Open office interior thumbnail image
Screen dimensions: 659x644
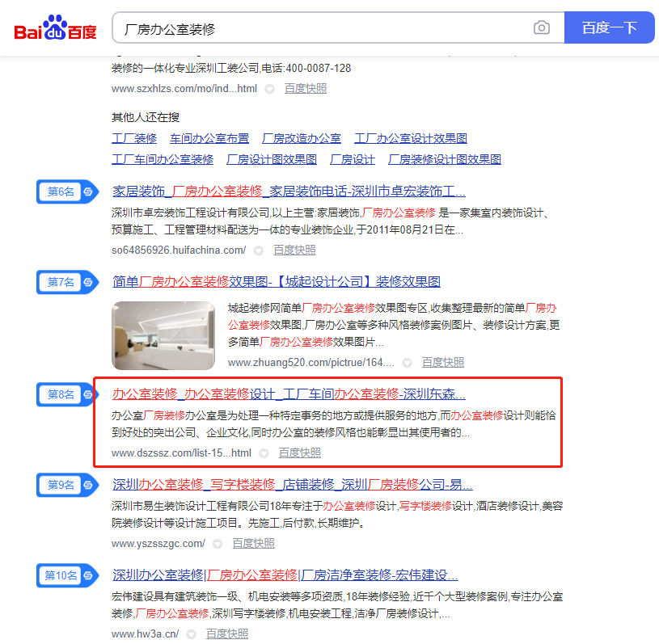click(x=163, y=335)
